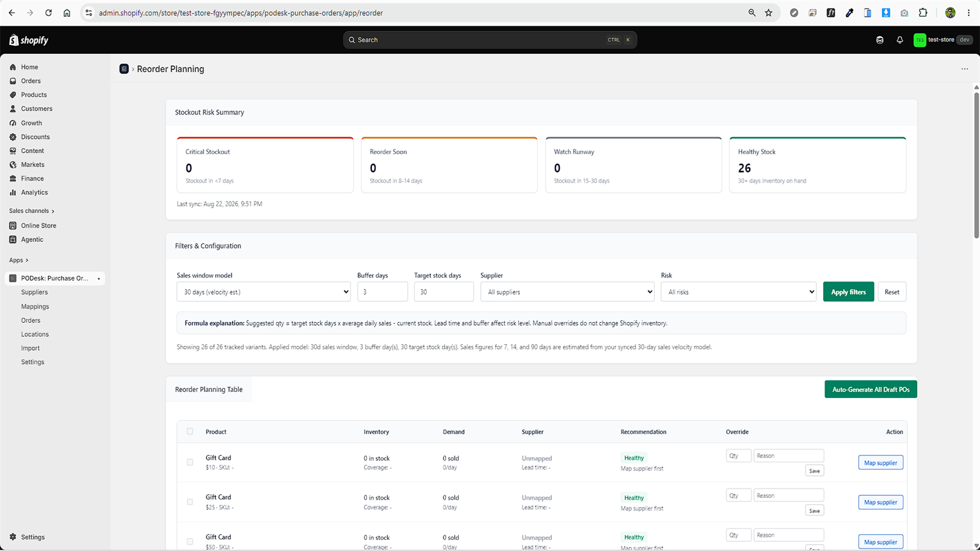Expand the Sales channels section
The height and width of the screenshot is (551, 980).
[32, 211]
